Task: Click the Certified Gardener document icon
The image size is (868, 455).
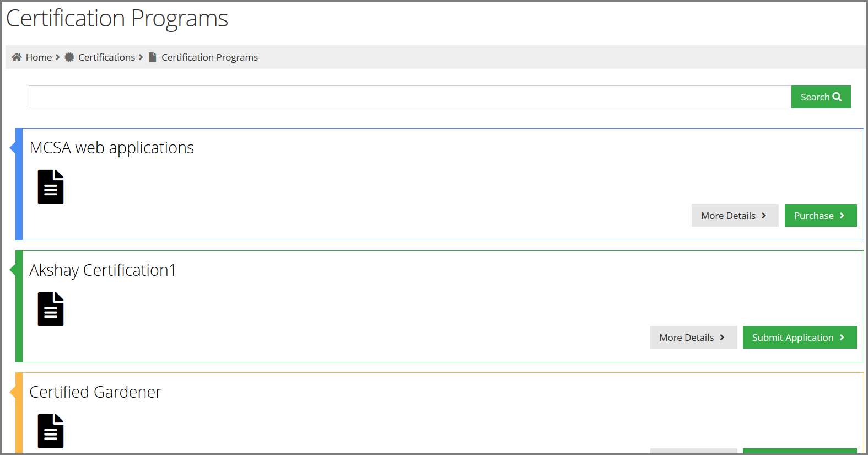Action: 51,431
